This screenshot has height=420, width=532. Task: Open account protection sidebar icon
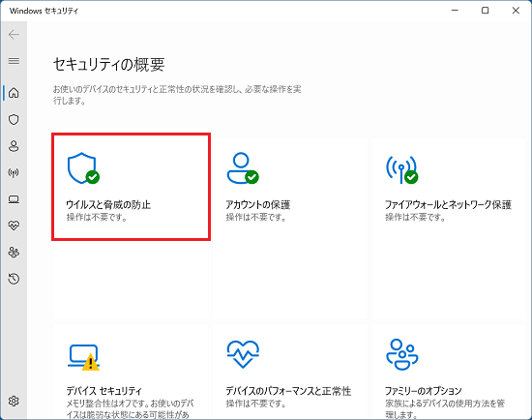pos(14,146)
